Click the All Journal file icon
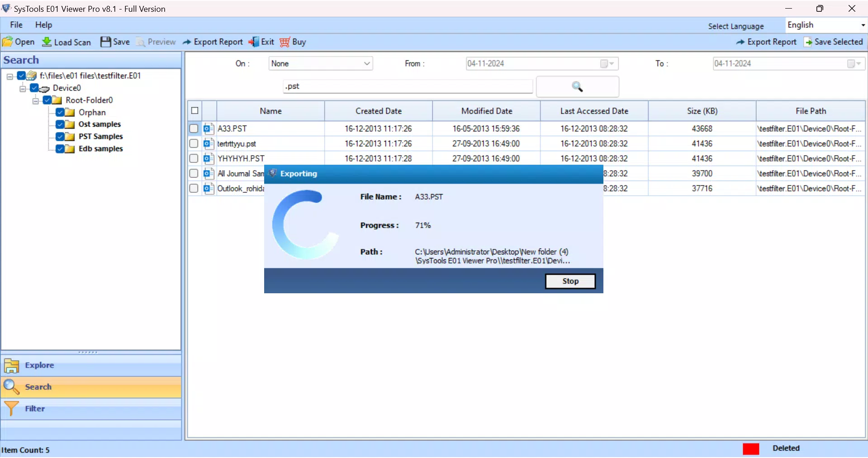The height and width of the screenshot is (458, 868). 209,173
